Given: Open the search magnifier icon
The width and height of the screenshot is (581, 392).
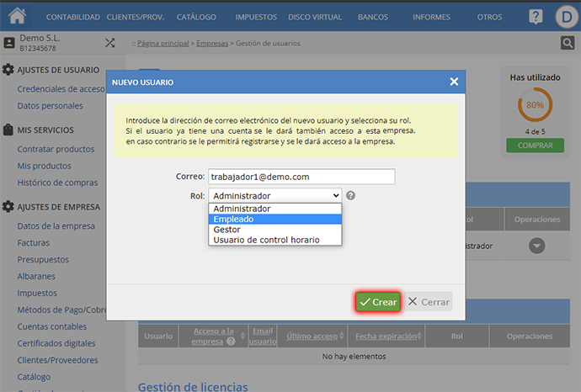Looking at the screenshot, I should [x=568, y=43].
